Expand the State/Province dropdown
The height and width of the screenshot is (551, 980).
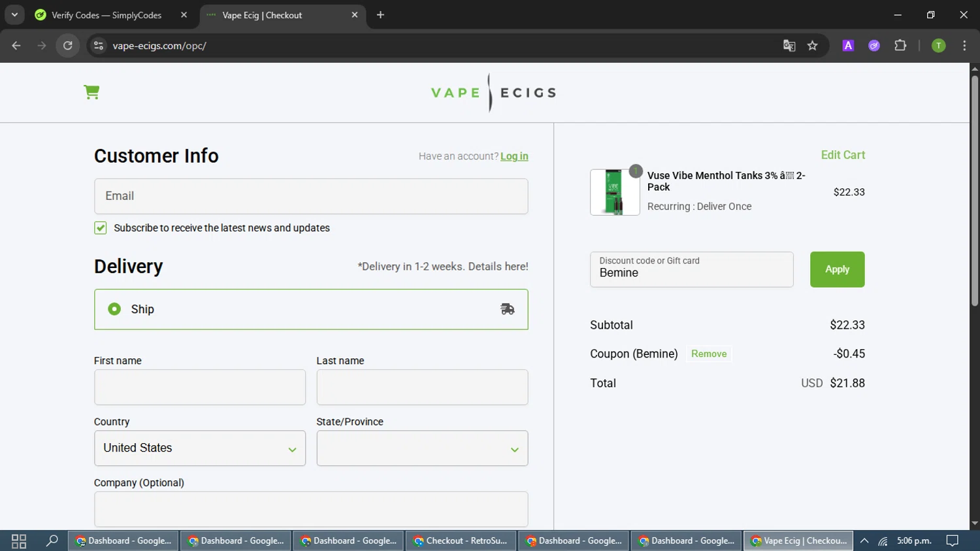(x=422, y=448)
